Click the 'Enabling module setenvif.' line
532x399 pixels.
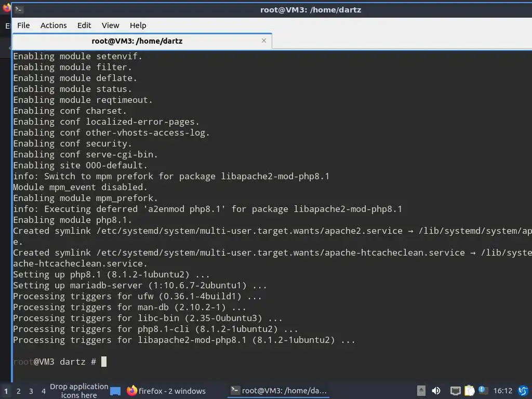tap(77, 56)
